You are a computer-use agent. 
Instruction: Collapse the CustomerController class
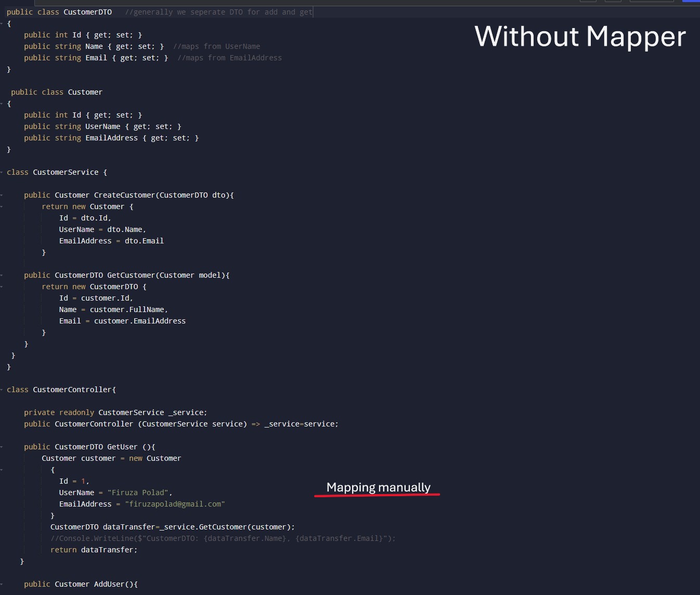tap(2, 390)
